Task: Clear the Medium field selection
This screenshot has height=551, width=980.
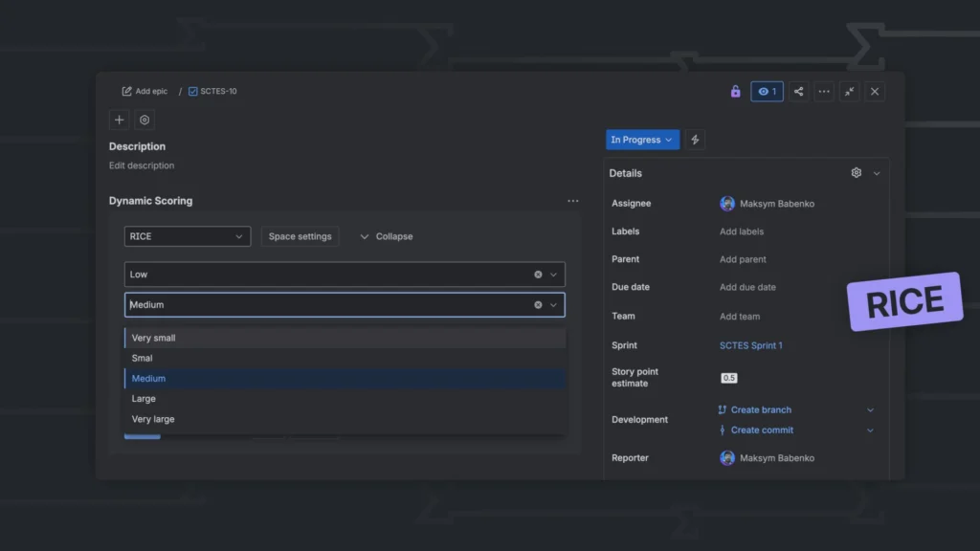Action: (538, 305)
